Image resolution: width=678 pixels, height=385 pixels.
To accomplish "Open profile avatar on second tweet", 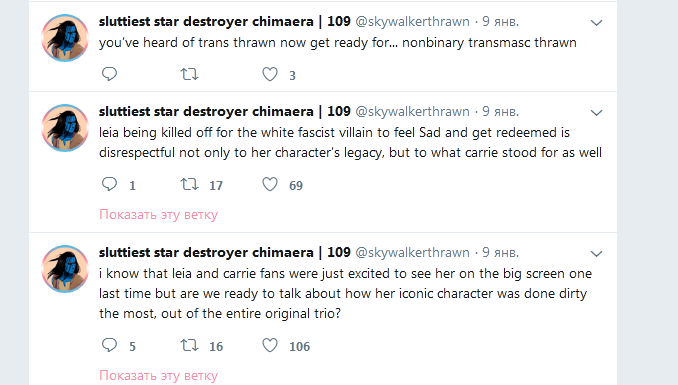I will pyautogui.click(x=65, y=128).
